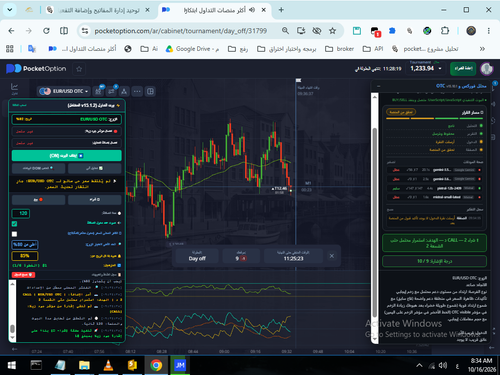
Task: Click the bot panel drag handle text top-left
Action: 19,105
